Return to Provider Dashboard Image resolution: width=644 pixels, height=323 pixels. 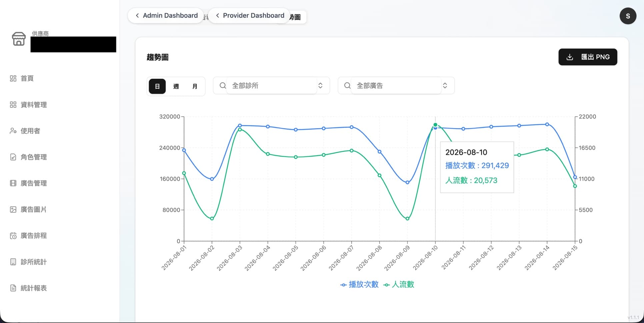249,16
